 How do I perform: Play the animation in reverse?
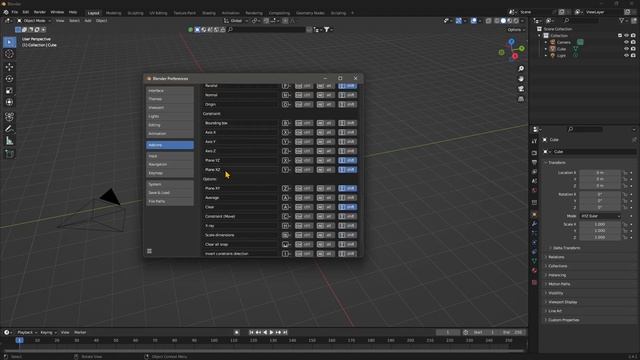click(x=265, y=332)
